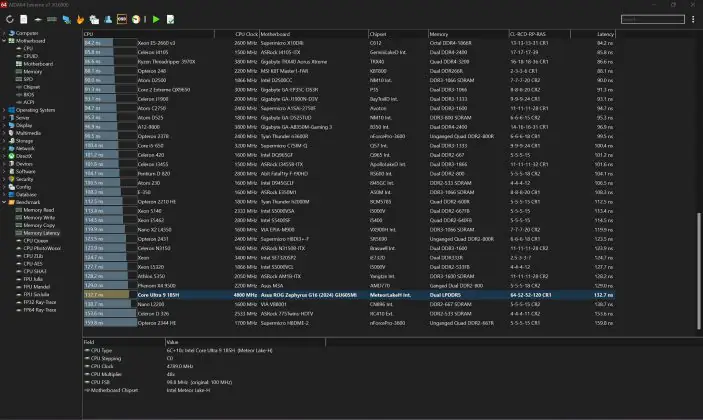Select the Xeon E5-2660 v3 row
Viewport: 703px width, 420px height.
pos(349,43)
